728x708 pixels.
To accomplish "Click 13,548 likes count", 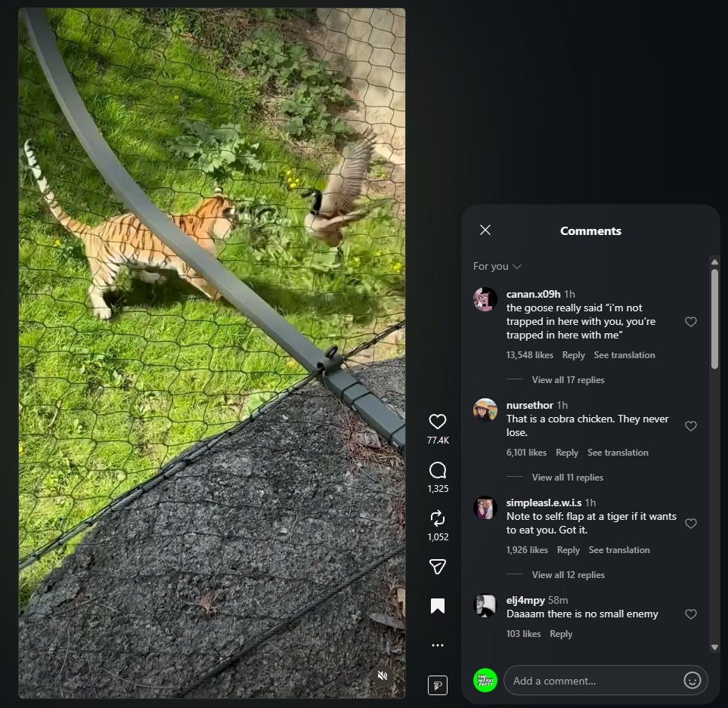I will point(530,355).
